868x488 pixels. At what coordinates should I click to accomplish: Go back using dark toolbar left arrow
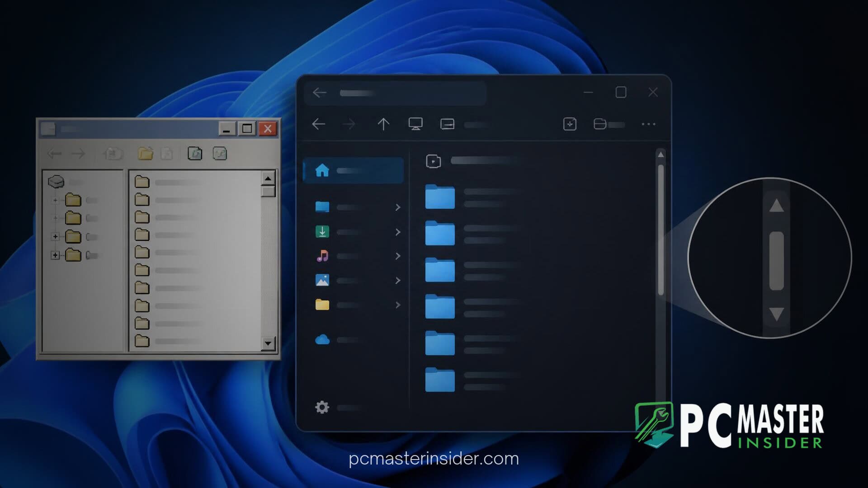pos(319,124)
